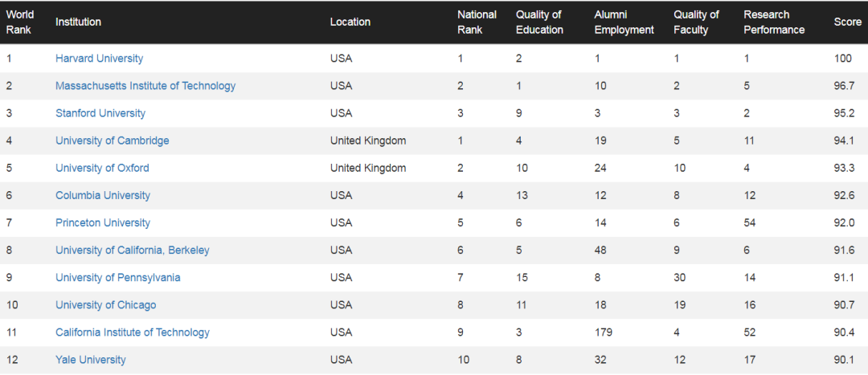This screenshot has width=868, height=375.
Task: Visit the University of Oxford link
Action: click(x=102, y=168)
